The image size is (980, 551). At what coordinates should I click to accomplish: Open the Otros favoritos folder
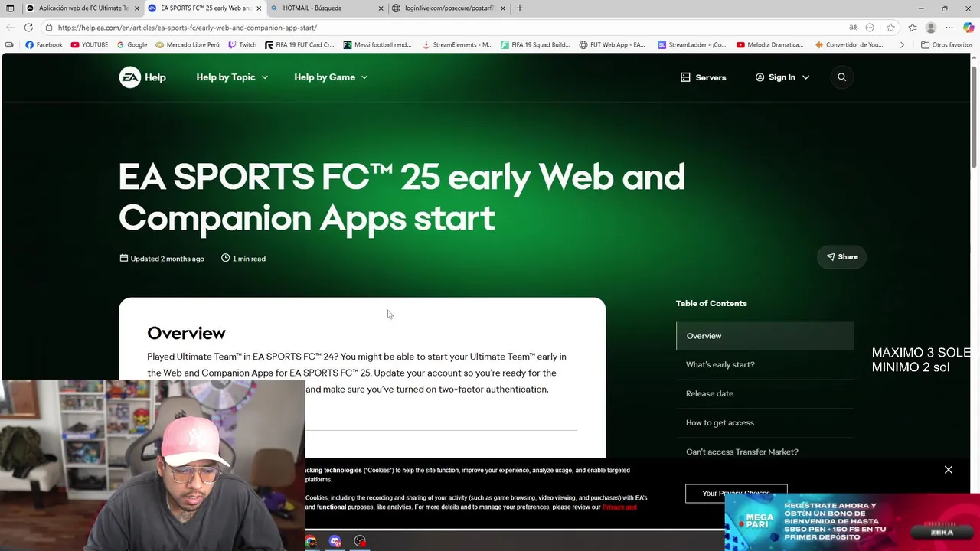(x=946, y=45)
